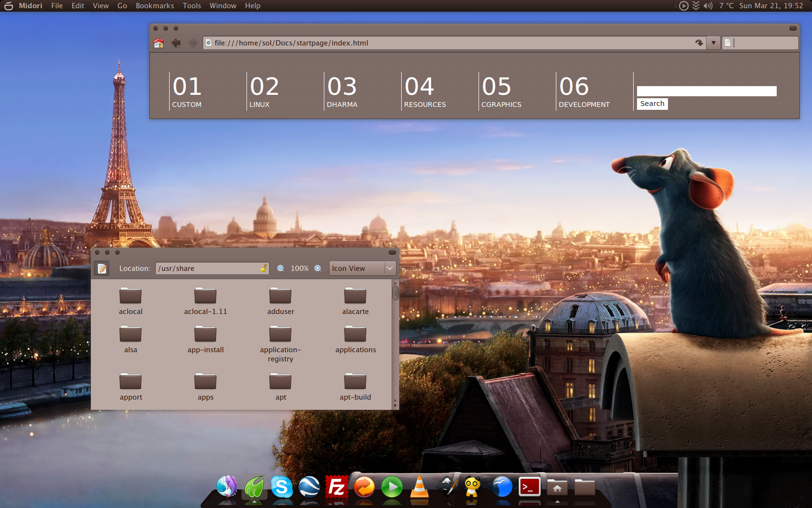Click the reload icon in the address bar

(699, 43)
